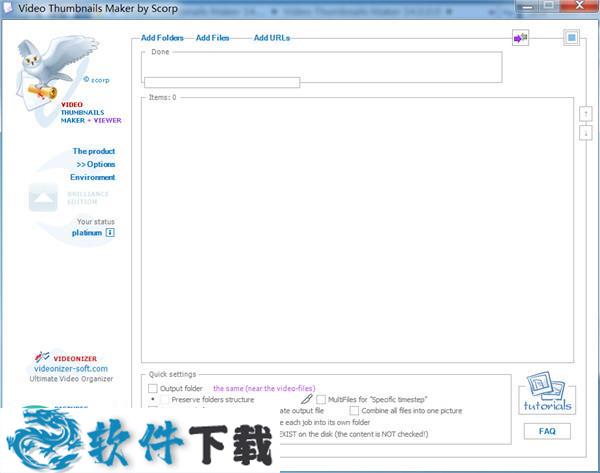Minimize the Video Thumbnails Maker window
The width and height of the screenshot is (600, 473).
[527, 6]
